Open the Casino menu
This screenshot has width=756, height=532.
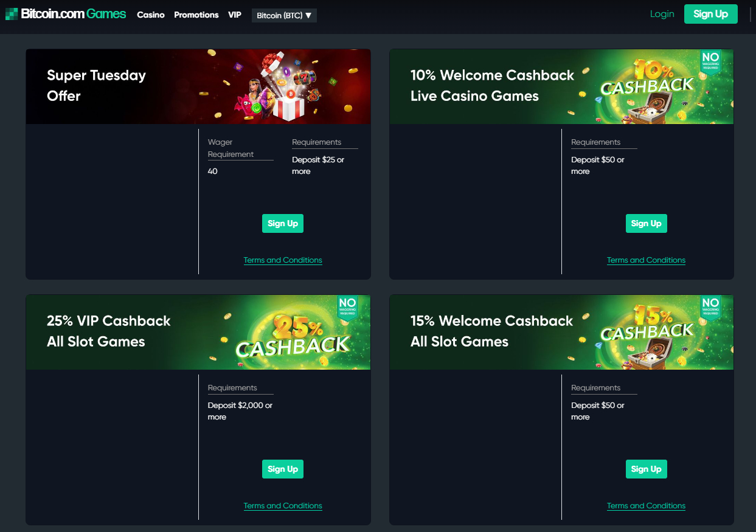[x=151, y=15]
